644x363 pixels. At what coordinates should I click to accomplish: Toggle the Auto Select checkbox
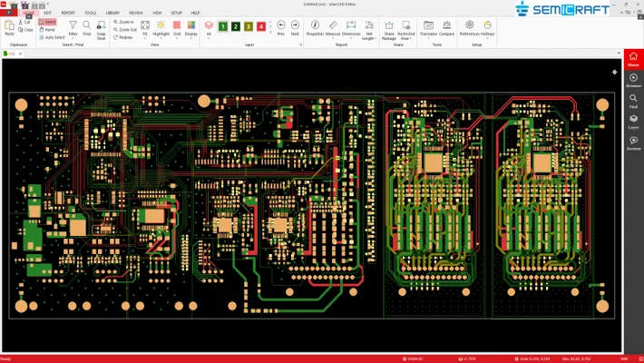pyautogui.click(x=42, y=37)
